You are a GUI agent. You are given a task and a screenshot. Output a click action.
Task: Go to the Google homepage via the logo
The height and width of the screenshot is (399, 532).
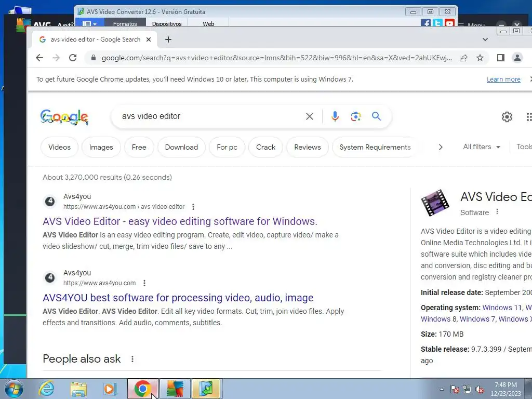[64, 117]
